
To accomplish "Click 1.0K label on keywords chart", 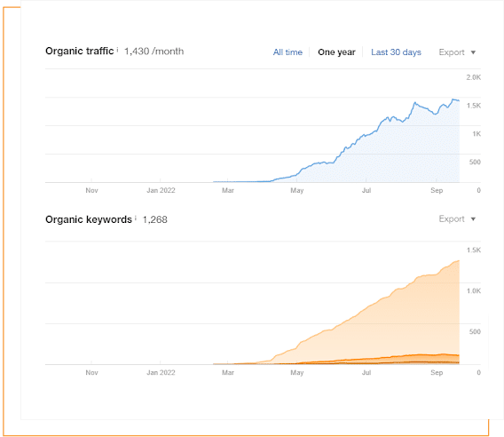I will [474, 291].
